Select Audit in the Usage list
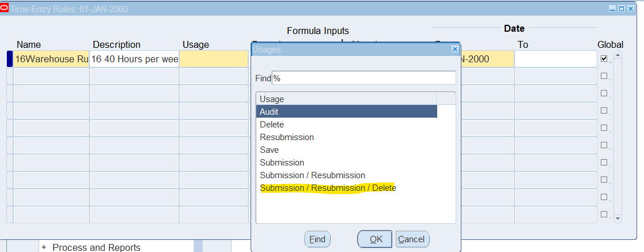 346,112
